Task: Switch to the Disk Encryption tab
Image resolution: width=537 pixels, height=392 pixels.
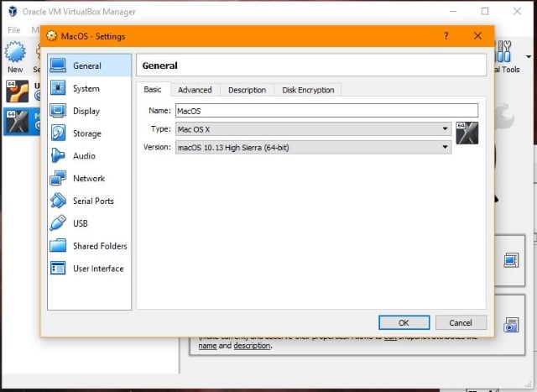Action: [308, 90]
